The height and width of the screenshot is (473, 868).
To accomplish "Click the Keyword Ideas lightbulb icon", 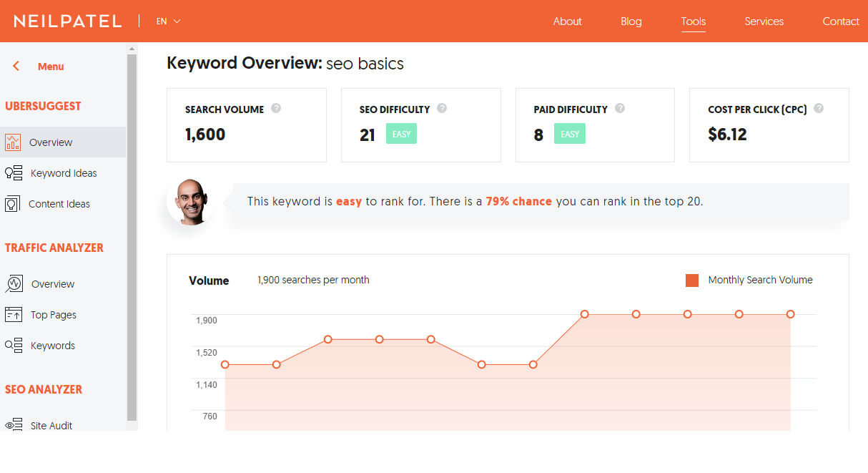I will point(14,172).
